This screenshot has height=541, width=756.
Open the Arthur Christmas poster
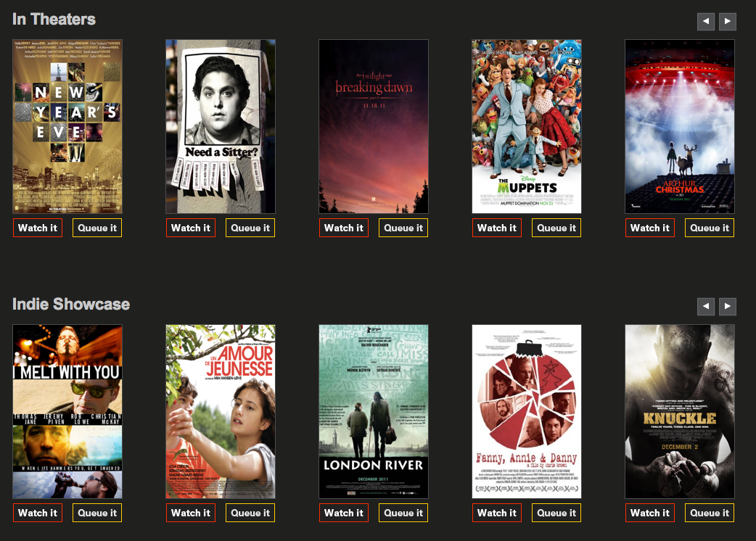coord(680,126)
